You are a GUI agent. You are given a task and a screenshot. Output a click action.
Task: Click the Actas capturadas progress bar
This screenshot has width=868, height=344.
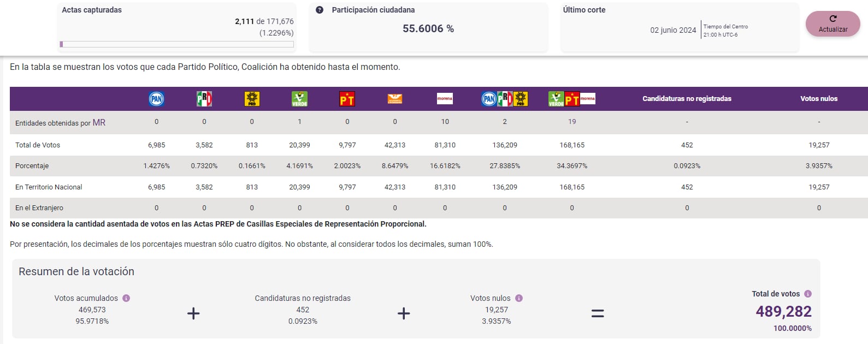177,44
